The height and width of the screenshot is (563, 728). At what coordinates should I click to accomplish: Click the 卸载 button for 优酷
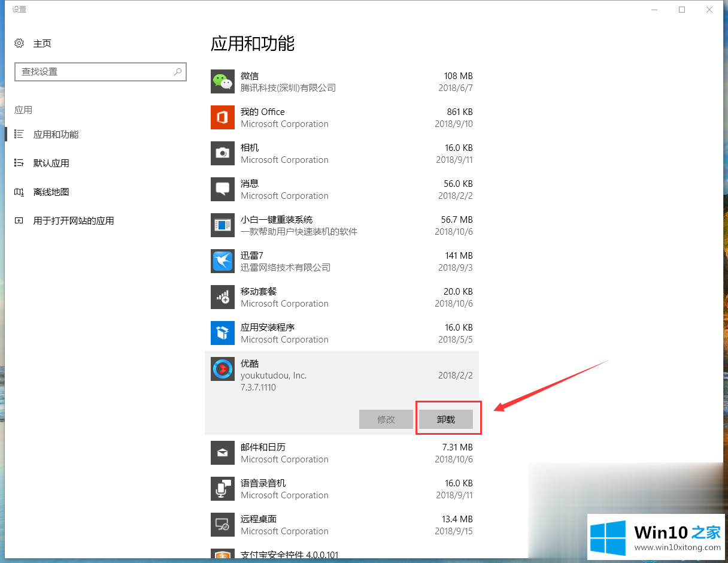446,419
